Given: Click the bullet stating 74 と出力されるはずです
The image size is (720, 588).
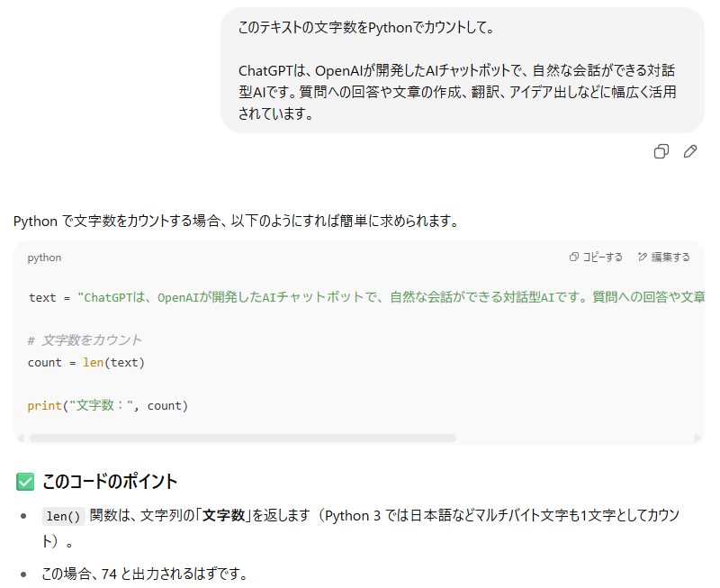Looking at the screenshot, I should 145,574.
